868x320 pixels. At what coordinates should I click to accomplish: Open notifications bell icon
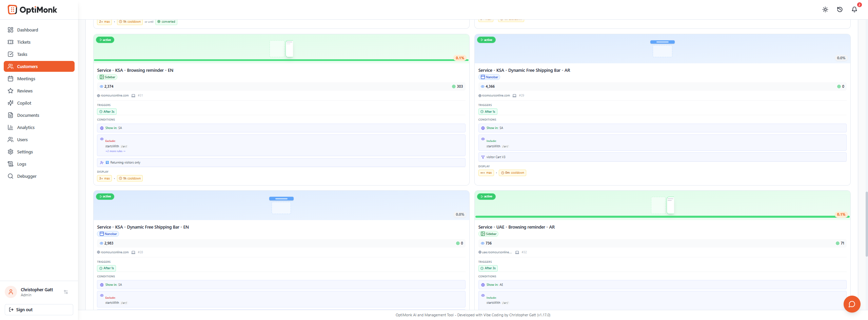coord(854,9)
